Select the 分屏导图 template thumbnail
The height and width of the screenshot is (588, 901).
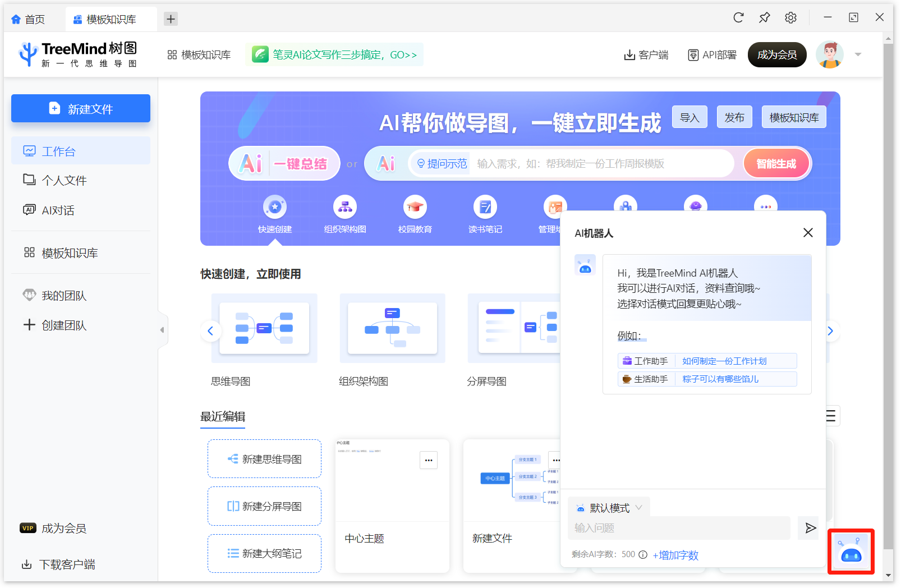[514, 328]
